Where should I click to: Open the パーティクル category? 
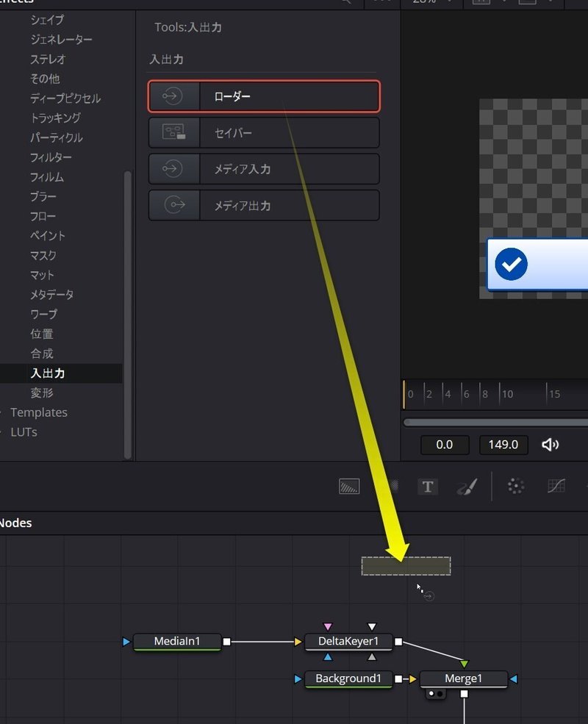(x=56, y=137)
